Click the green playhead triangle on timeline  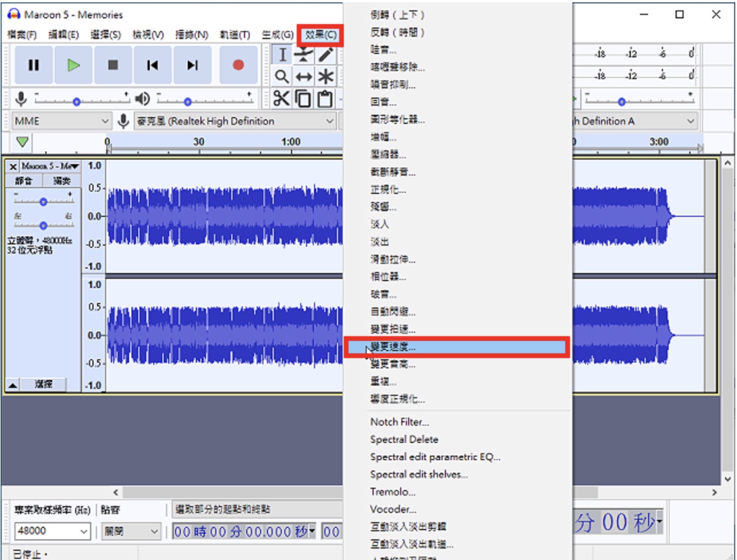tap(22, 142)
